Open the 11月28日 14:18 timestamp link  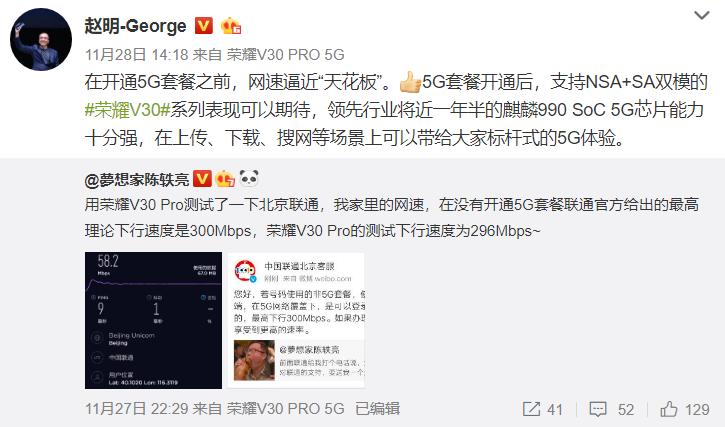click(136, 55)
